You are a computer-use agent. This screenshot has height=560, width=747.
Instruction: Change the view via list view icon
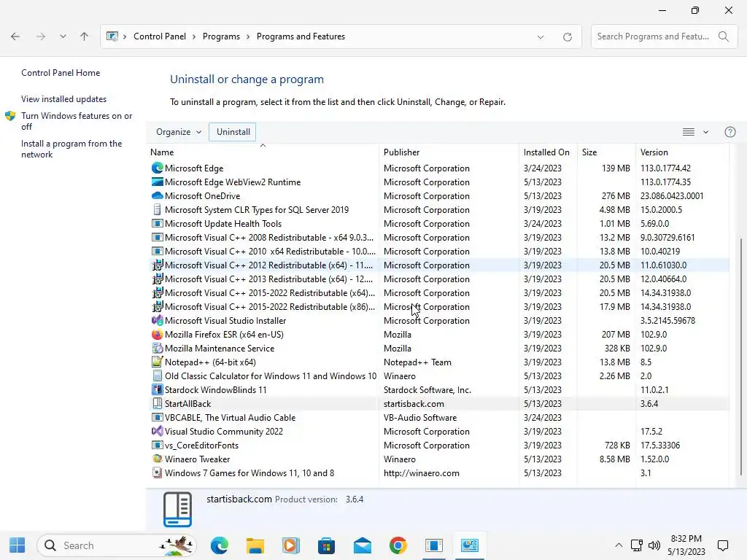[x=689, y=132]
